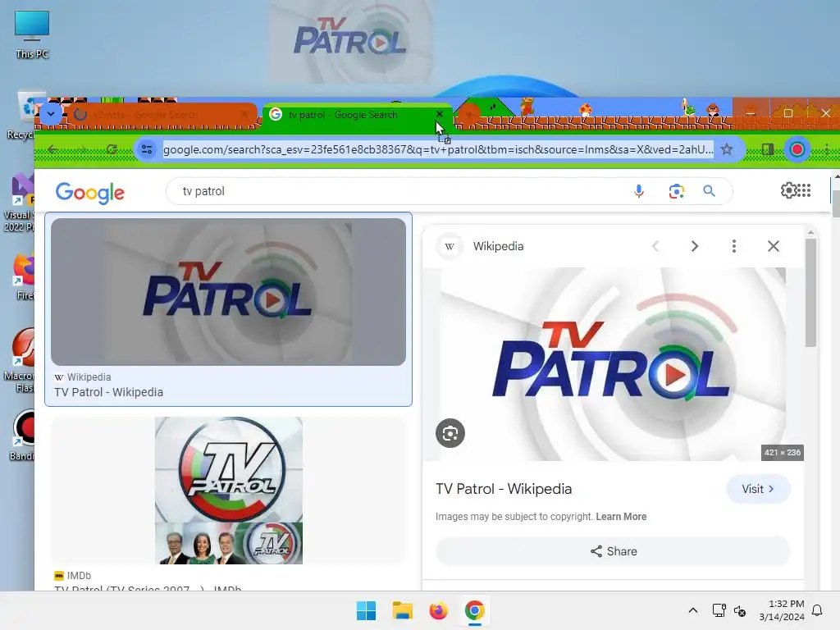Open 'TV Patrol - Wikipedia' preview title
840x630 pixels.
504,489
